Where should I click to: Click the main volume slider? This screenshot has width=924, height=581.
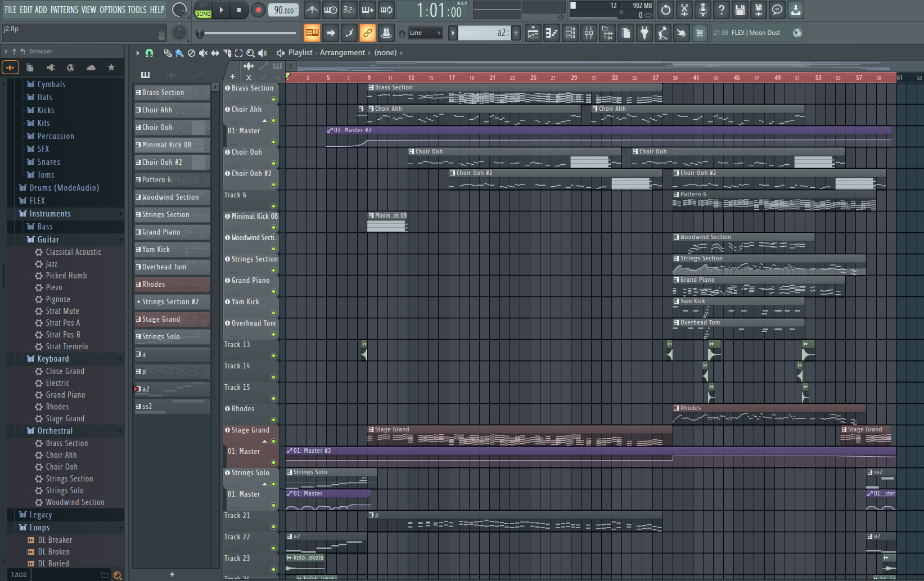pos(248,33)
